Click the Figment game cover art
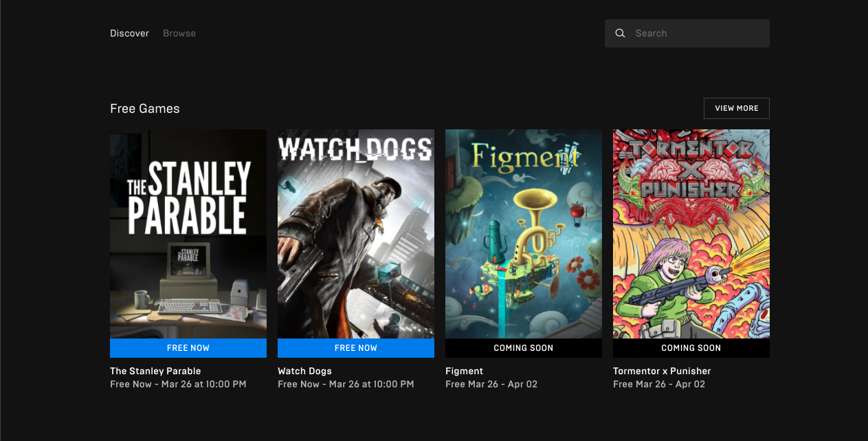Screen dimensions: 868x441 click(x=524, y=234)
